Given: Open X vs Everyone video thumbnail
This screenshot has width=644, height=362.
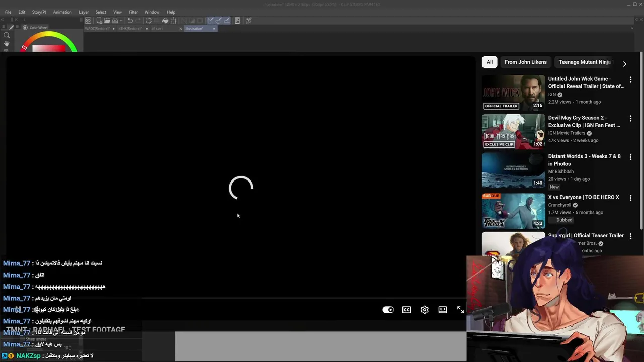Looking at the screenshot, I should [x=513, y=211].
